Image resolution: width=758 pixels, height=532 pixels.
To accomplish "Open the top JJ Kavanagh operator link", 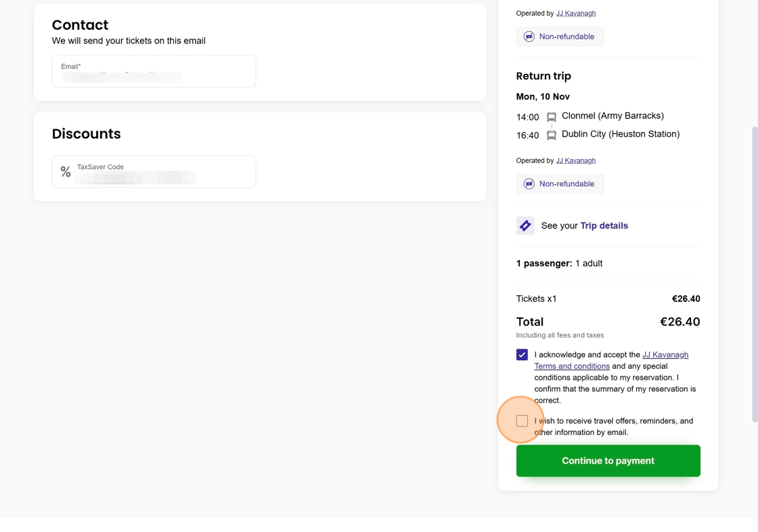I will [x=575, y=13].
